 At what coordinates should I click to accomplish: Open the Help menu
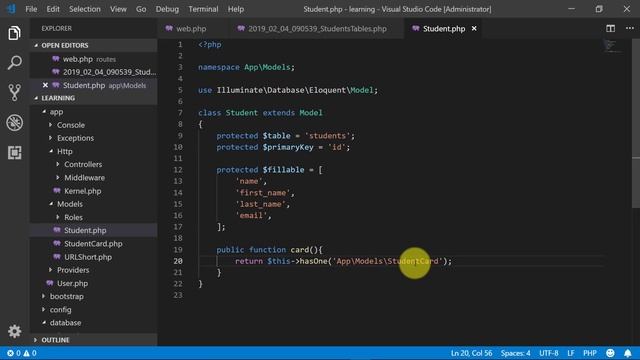(236, 9)
